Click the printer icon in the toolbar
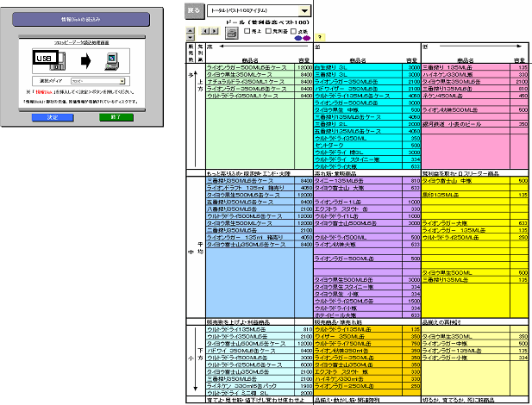The height and width of the screenshot is (405, 532). 232,34
